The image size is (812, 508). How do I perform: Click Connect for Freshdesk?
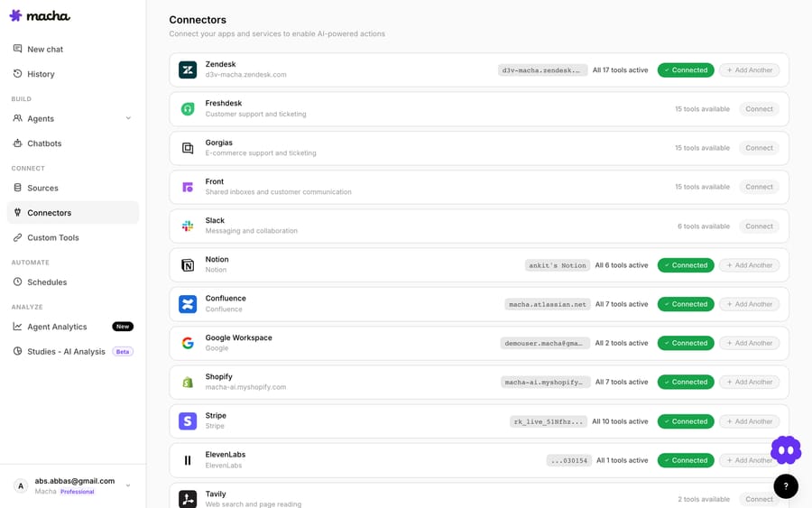[x=759, y=109]
